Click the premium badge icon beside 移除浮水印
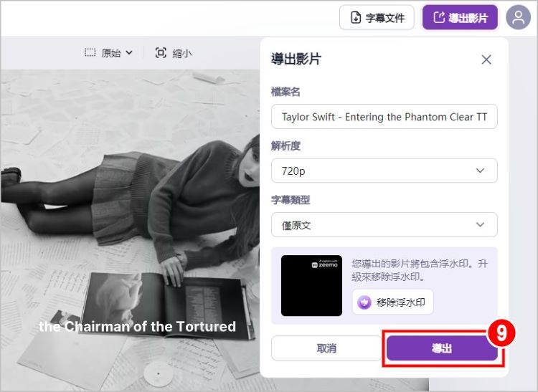The width and height of the screenshot is (538, 392). pyautogui.click(x=364, y=302)
